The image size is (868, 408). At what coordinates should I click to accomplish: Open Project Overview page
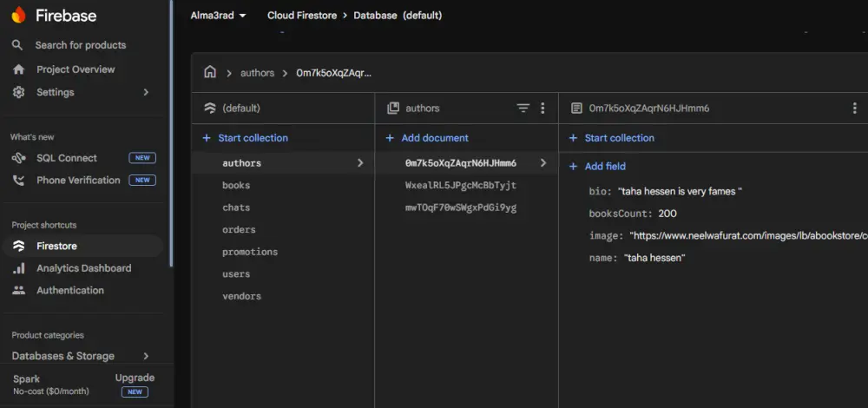(x=76, y=69)
